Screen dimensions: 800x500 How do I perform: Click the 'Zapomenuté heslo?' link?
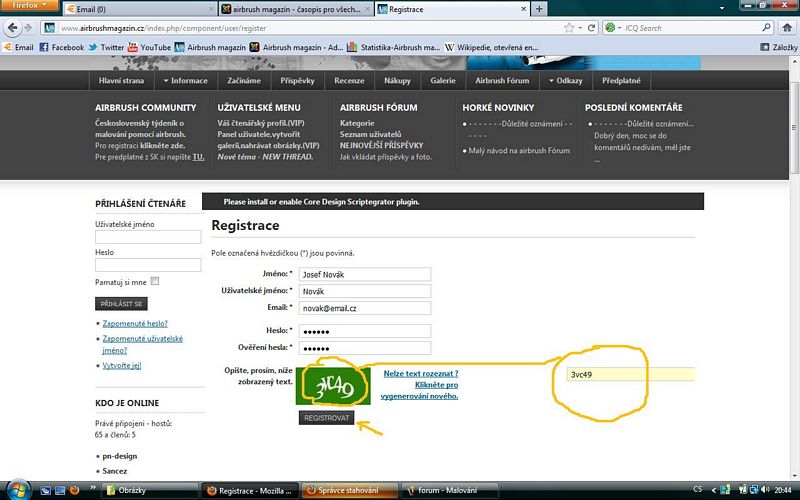(134, 324)
